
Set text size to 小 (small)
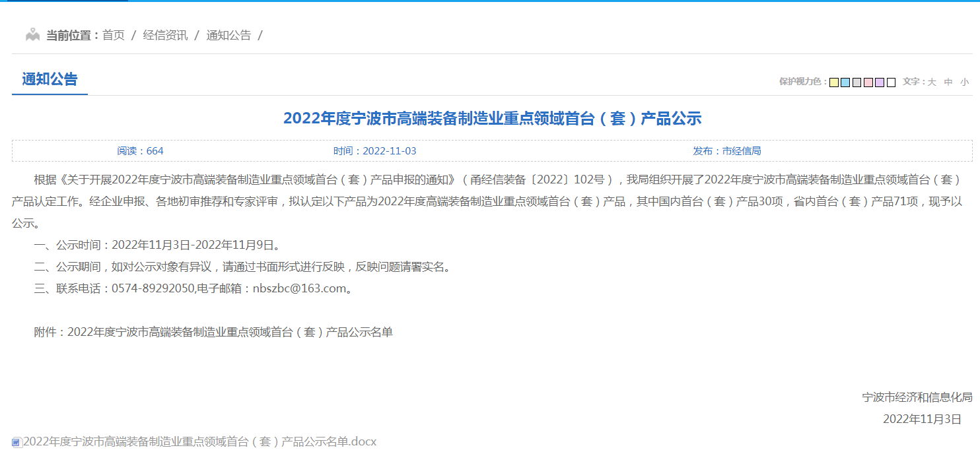pos(963,82)
